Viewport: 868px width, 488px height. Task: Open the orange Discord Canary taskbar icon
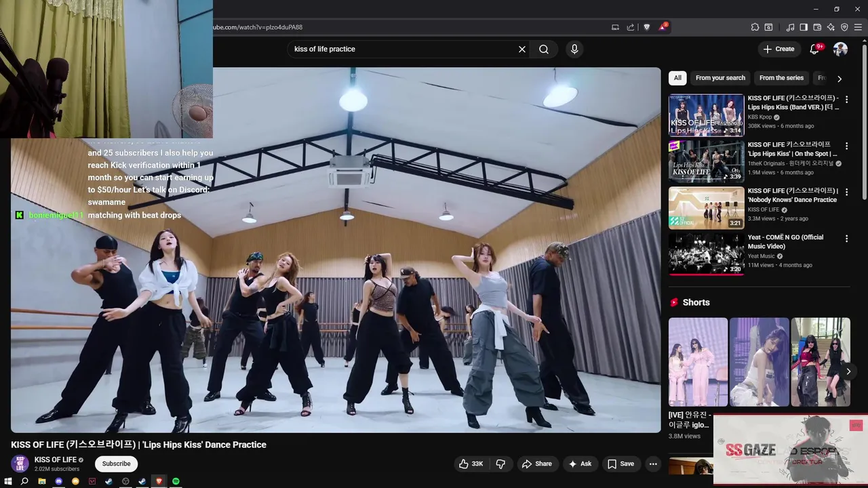75,481
